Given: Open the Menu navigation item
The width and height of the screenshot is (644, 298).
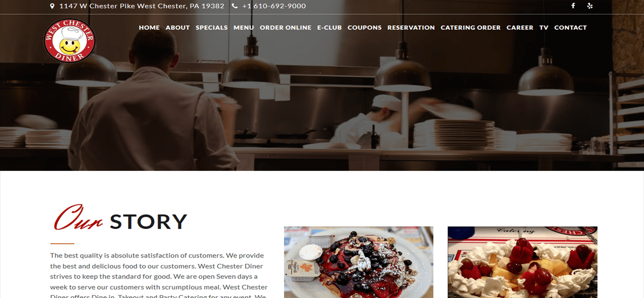Looking at the screenshot, I should coord(244,28).
